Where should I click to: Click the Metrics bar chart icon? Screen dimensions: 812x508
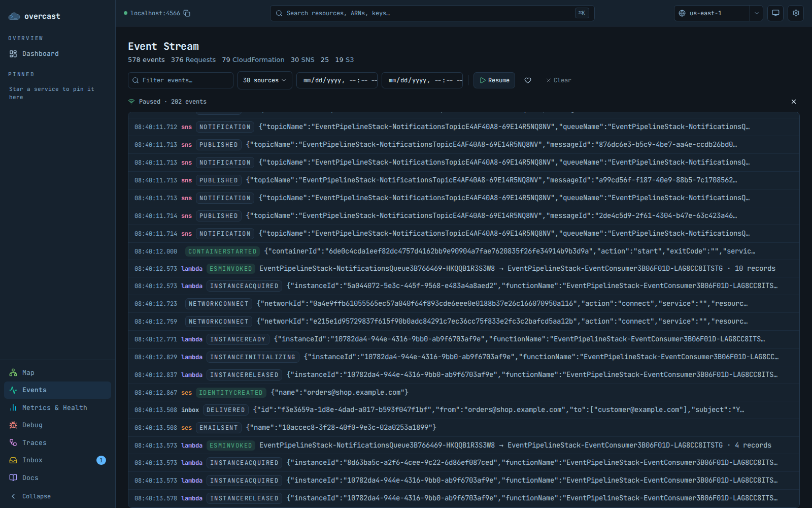click(13, 407)
